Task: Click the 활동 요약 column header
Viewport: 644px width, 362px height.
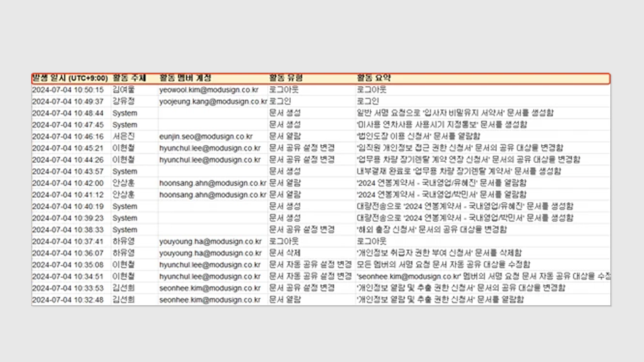Action: point(373,78)
